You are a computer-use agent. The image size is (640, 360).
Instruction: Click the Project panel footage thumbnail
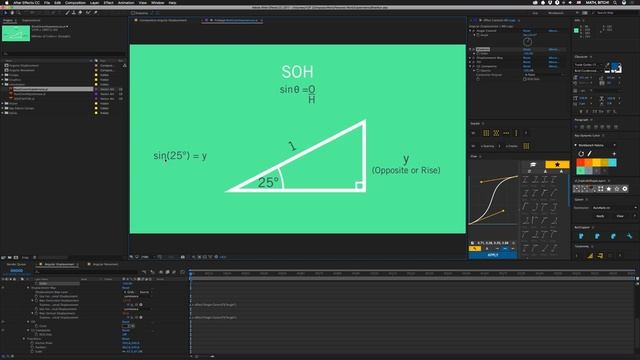pyautogui.click(x=16, y=33)
